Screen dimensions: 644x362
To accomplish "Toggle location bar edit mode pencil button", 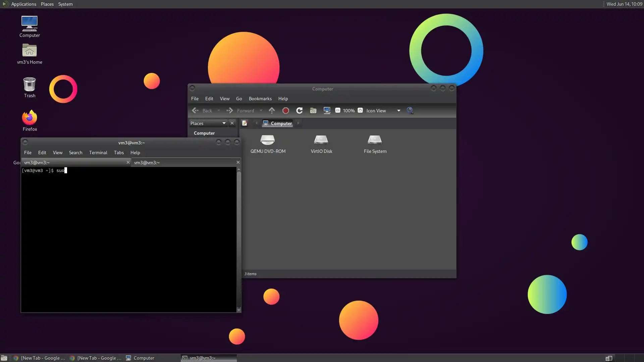I will pyautogui.click(x=245, y=123).
